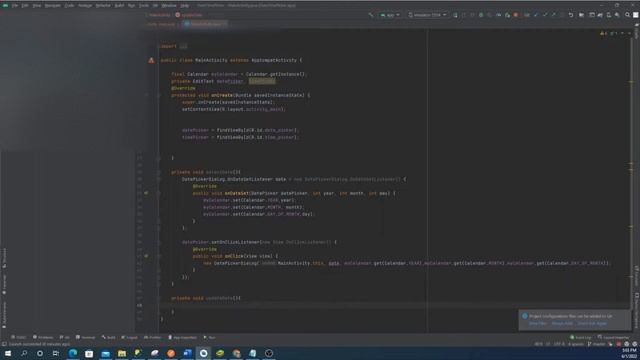Open the Mail app from the taskbar
The image size is (640, 360).
click(105, 353)
